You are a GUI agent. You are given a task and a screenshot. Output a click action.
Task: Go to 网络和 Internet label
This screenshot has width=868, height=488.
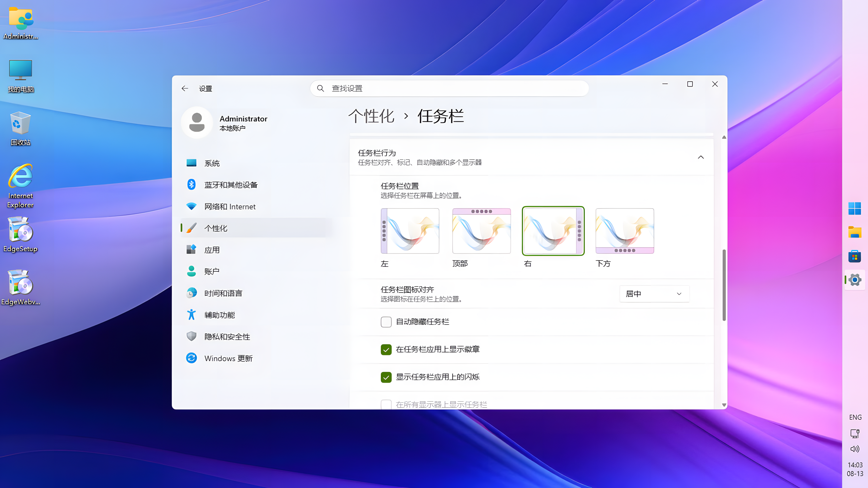pos(230,206)
